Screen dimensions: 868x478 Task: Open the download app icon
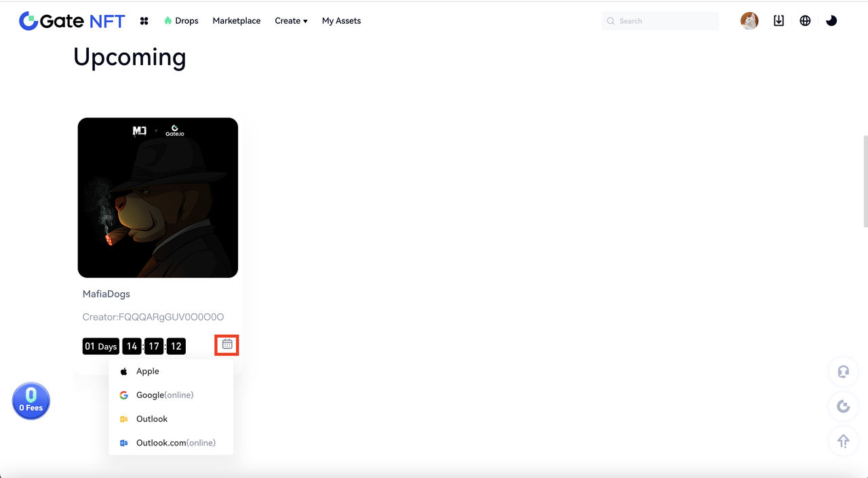point(778,21)
